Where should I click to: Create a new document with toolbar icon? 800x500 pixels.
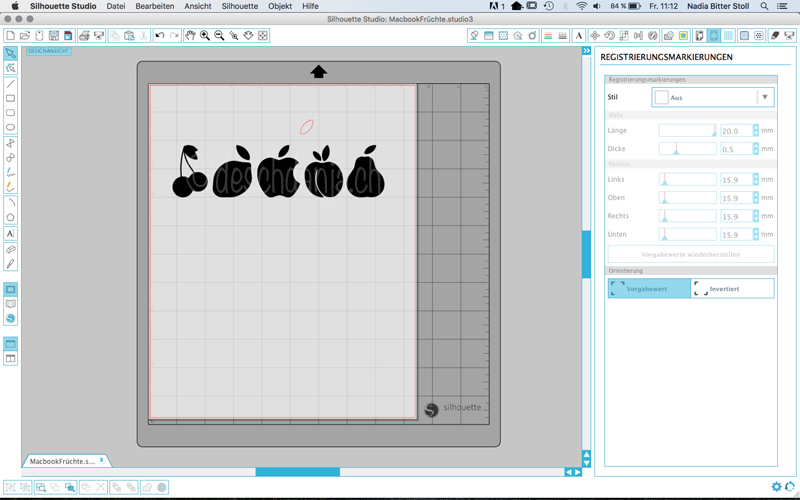tap(10, 36)
